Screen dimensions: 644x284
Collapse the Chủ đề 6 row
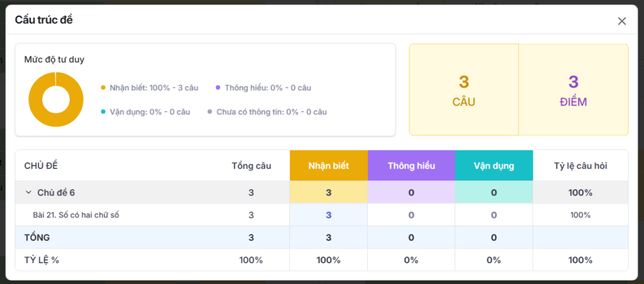pos(28,192)
